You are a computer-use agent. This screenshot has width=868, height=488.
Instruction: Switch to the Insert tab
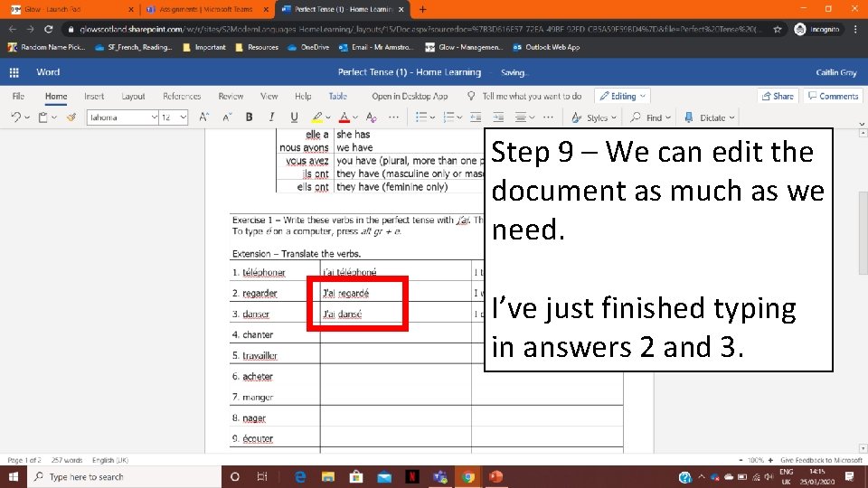pyautogui.click(x=94, y=96)
